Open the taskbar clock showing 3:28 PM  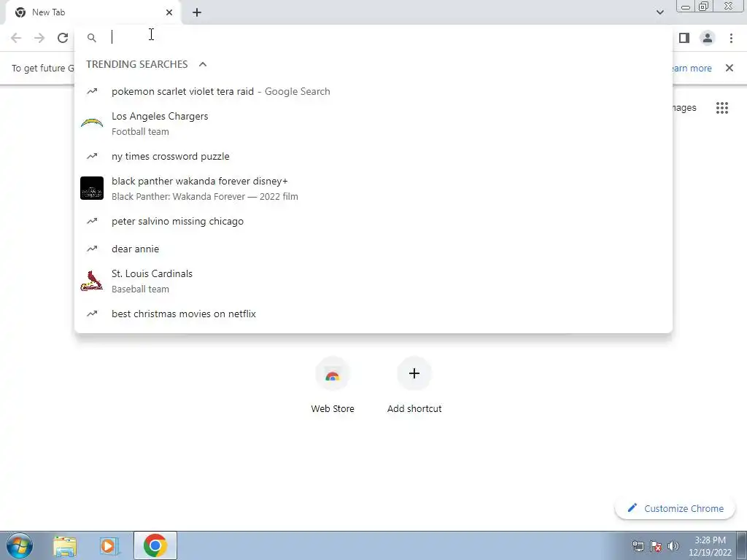pyautogui.click(x=710, y=546)
